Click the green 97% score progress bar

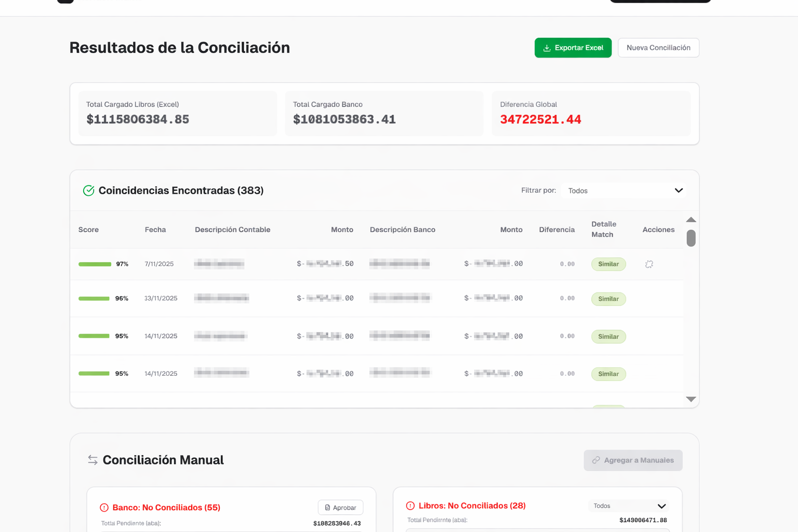[x=95, y=264]
